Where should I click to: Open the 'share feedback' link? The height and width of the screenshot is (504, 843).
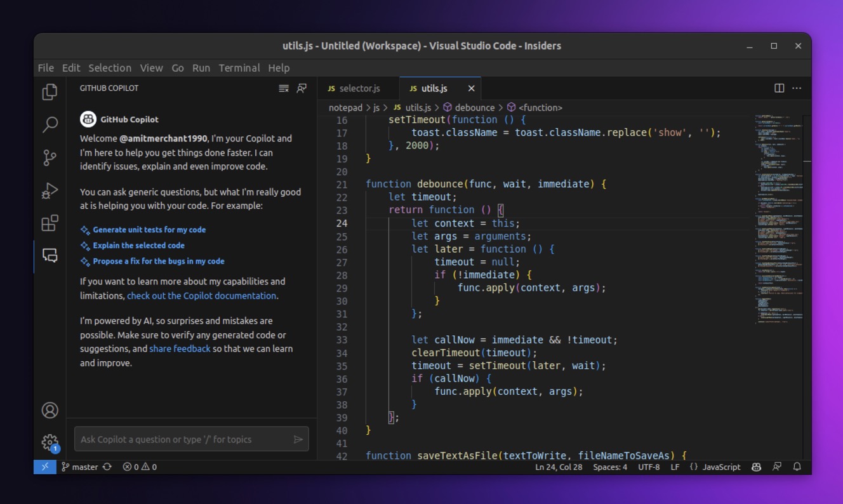(x=180, y=348)
